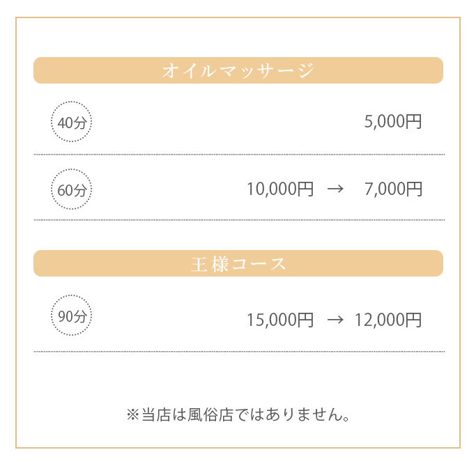The width and height of the screenshot is (476, 466).
Task: Select the discounted 7,000円 price
Action: [393, 189]
